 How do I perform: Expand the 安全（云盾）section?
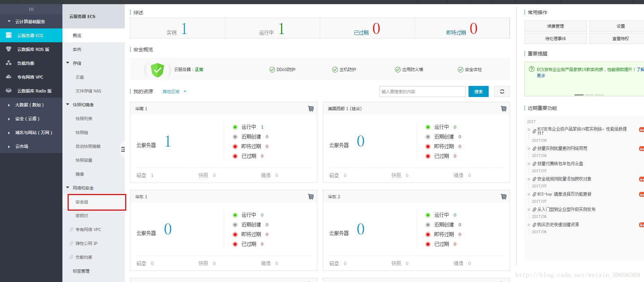click(x=9, y=119)
